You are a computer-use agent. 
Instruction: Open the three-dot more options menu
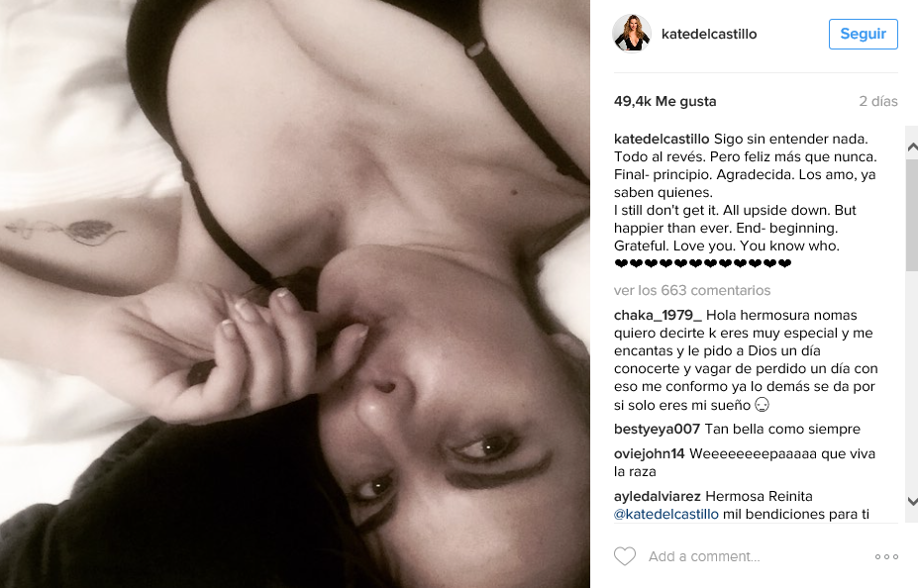886,556
